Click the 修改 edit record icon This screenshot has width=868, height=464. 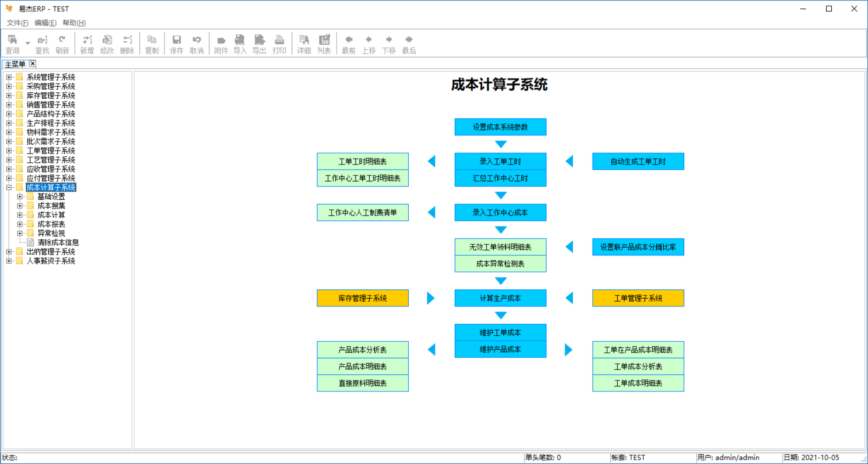[x=107, y=44]
